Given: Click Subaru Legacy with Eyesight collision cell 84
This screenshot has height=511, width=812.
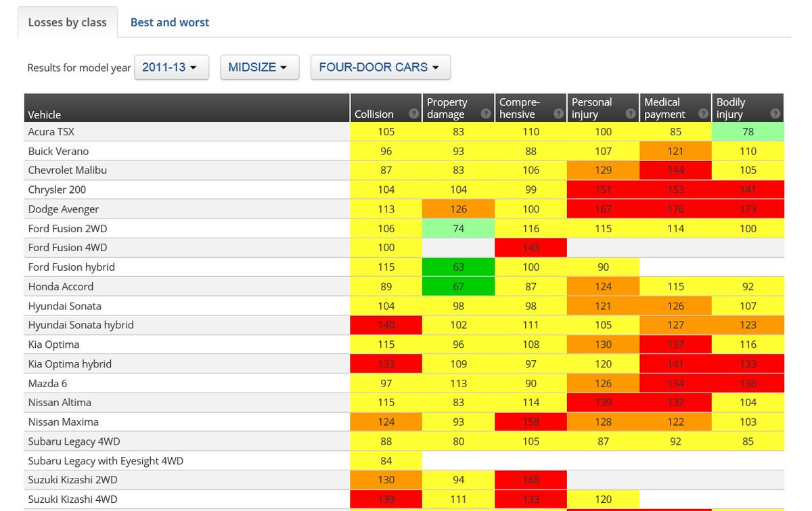Looking at the screenshot, I should [386, 461].
